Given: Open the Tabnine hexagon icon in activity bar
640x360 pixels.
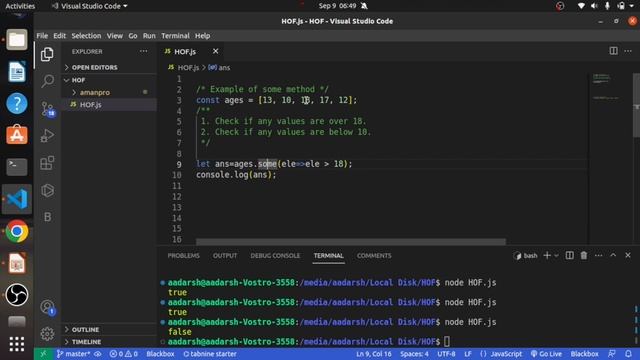Looking at the screenshot, I should pyautogui.click(x=47, y=190).
